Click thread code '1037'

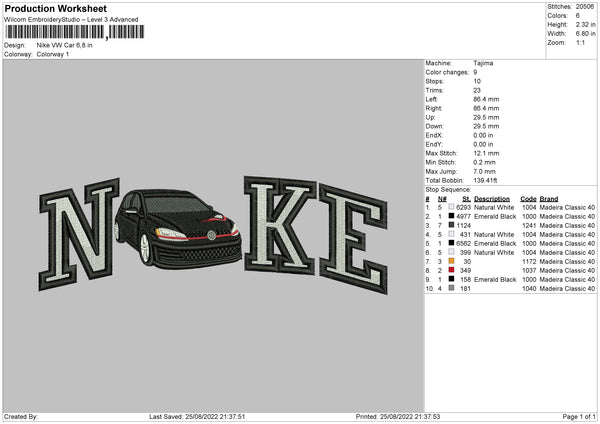[x=529, y=271]
